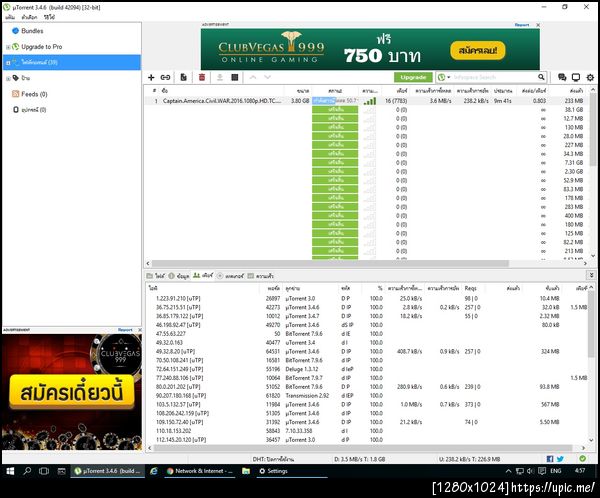Expand the Labels tag tree node
Viewport: 600px width, 498px height.
[8, 78]
